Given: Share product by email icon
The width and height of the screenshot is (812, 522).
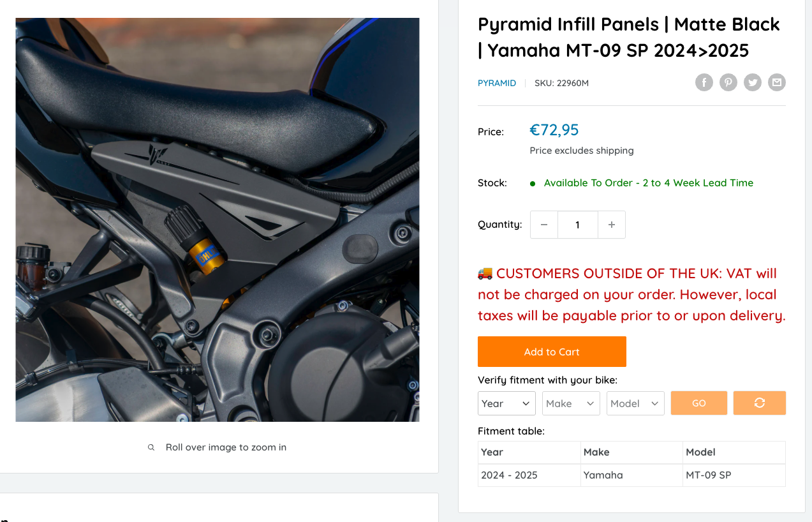Looking at the screenshot, I should point(776,82).
